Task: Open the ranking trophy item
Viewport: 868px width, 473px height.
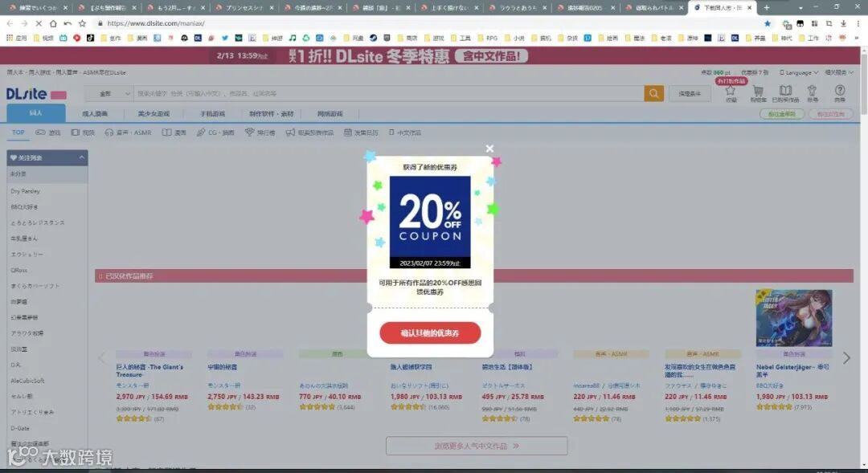Action: (260, 133)
